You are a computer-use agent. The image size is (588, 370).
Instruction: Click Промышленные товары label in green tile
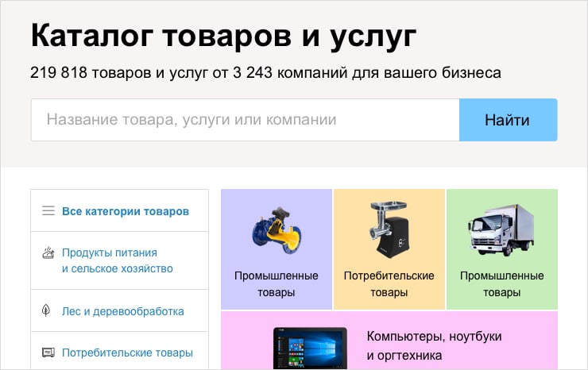pyautogui.click(x=501, y=283)
